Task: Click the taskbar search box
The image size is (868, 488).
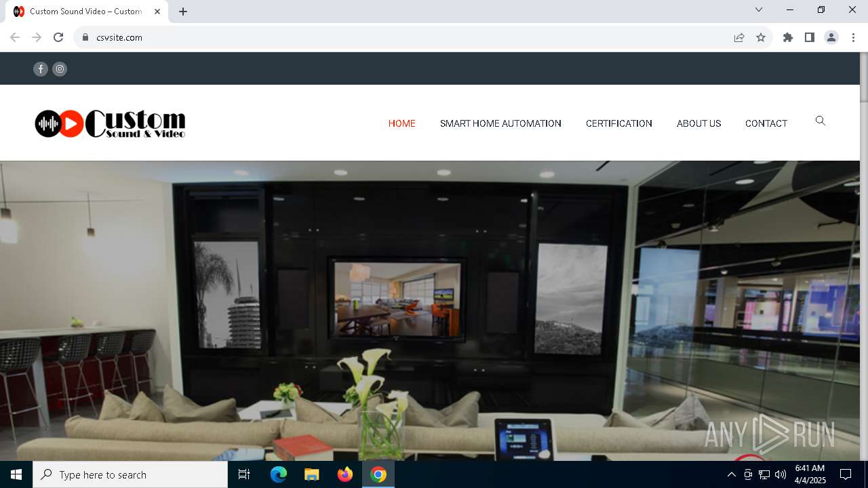Action: 130,474
